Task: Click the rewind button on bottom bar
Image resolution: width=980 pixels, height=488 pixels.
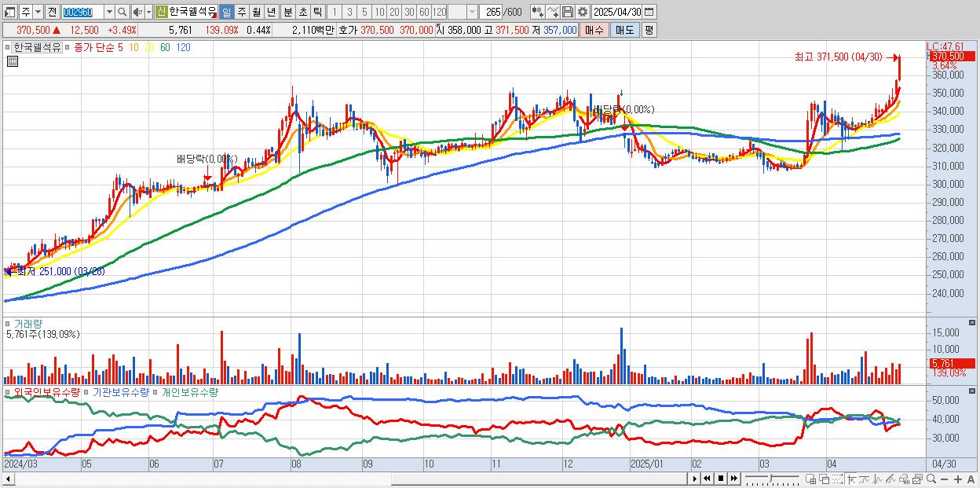Action: [x=707, y=479]
